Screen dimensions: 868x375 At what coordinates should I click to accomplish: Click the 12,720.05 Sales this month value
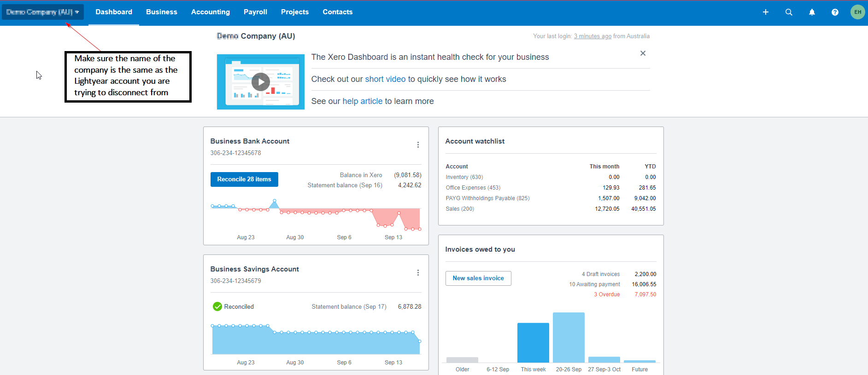click(607, 209)
